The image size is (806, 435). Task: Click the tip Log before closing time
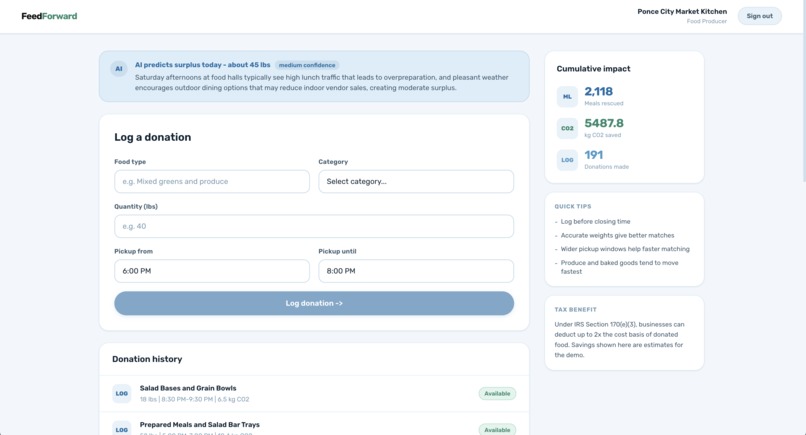(x=595, y=222)
